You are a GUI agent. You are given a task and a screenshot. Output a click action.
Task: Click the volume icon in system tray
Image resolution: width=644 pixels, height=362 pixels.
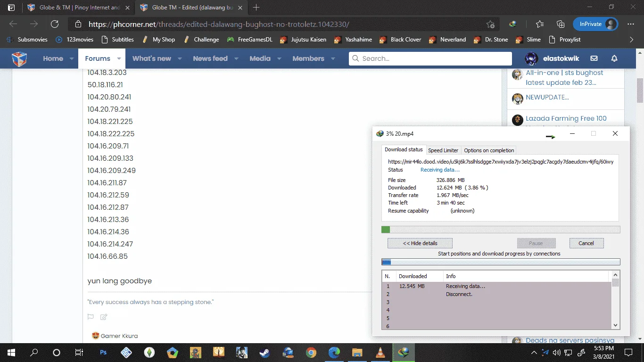tap(556, 352)
